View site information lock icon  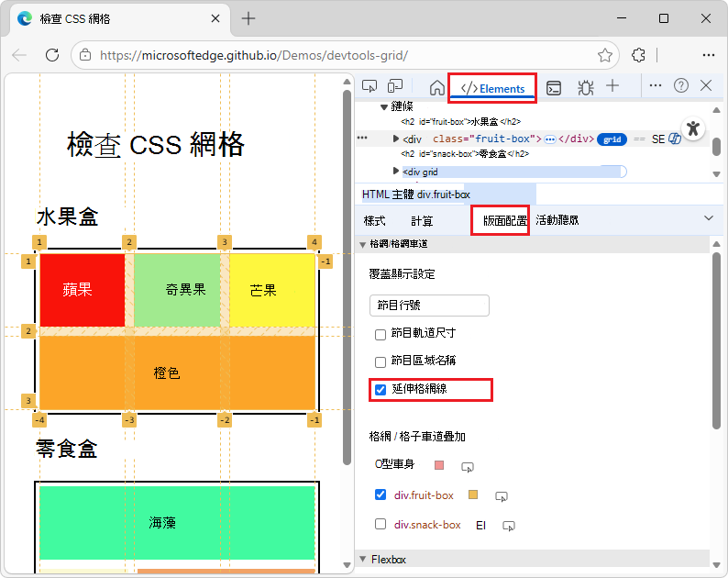point(85,55)
